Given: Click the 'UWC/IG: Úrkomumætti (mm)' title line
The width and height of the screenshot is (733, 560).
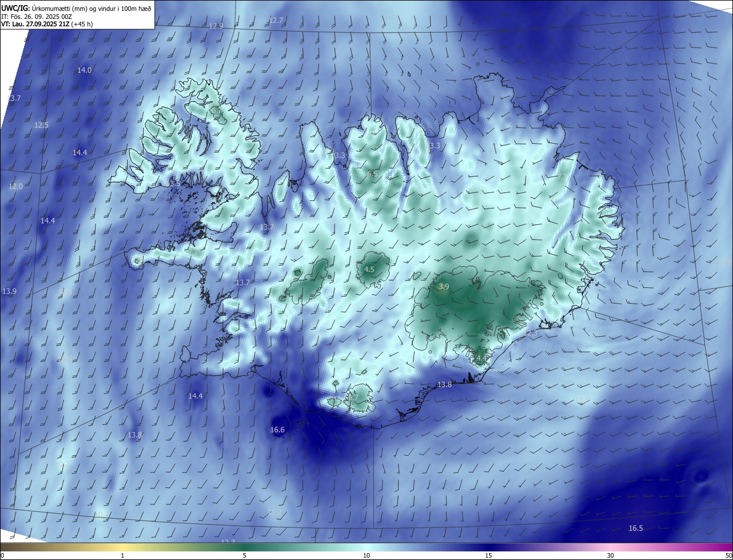Looking at the screenshot, I should pyautogui.click(x=76, y=9).
